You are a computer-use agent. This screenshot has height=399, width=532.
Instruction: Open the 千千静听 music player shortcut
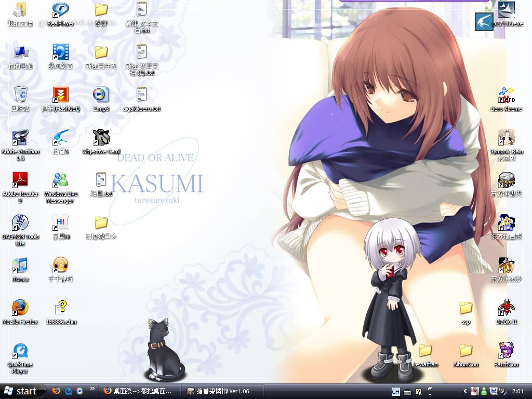[61, 270]
